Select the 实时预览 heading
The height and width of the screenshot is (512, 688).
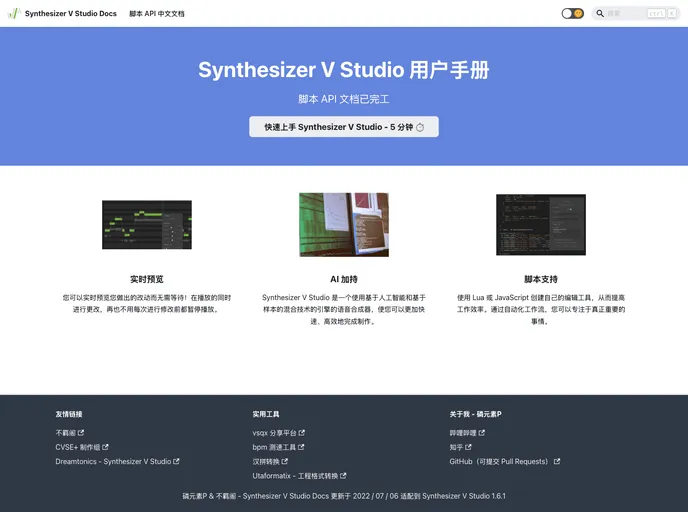tap(147, 279)
